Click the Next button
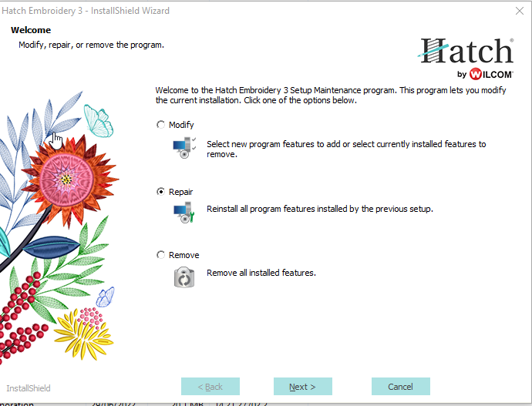 coord(303,386)
